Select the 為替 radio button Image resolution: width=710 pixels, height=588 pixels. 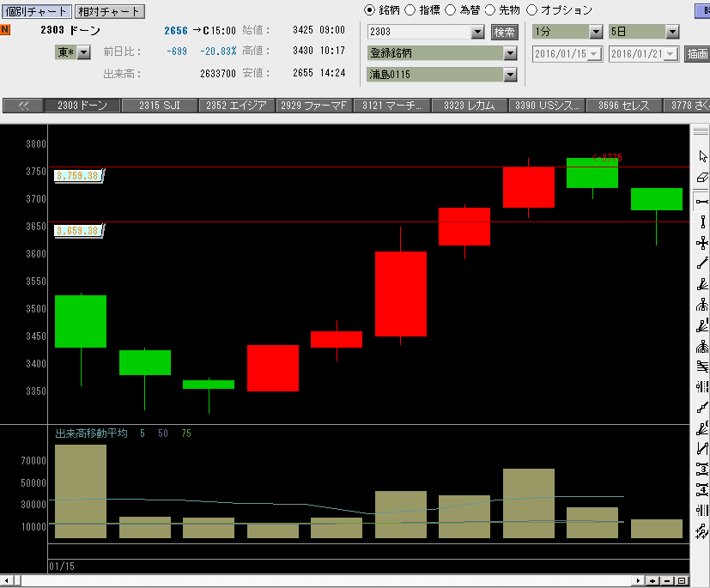click(450, 10)
